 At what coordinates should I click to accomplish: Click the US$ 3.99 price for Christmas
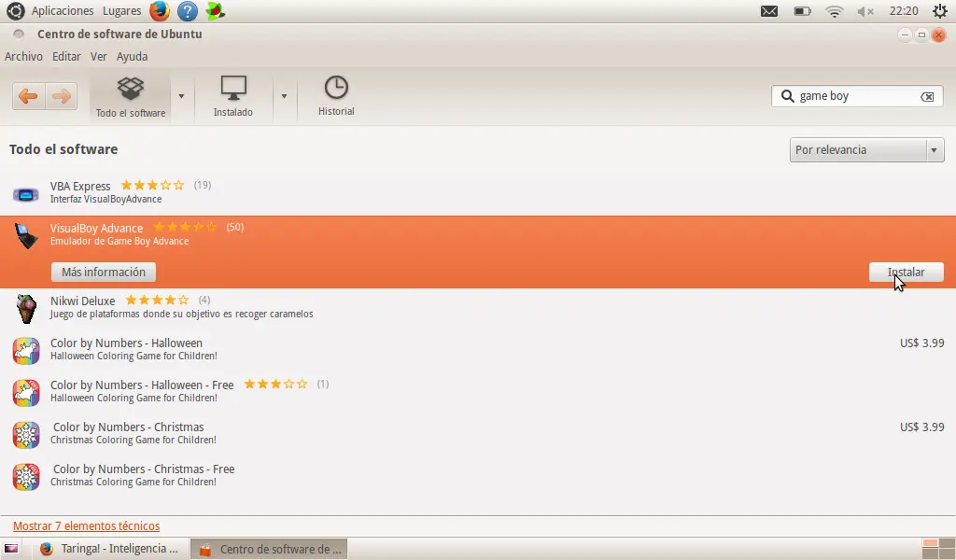tap(921, 427)
